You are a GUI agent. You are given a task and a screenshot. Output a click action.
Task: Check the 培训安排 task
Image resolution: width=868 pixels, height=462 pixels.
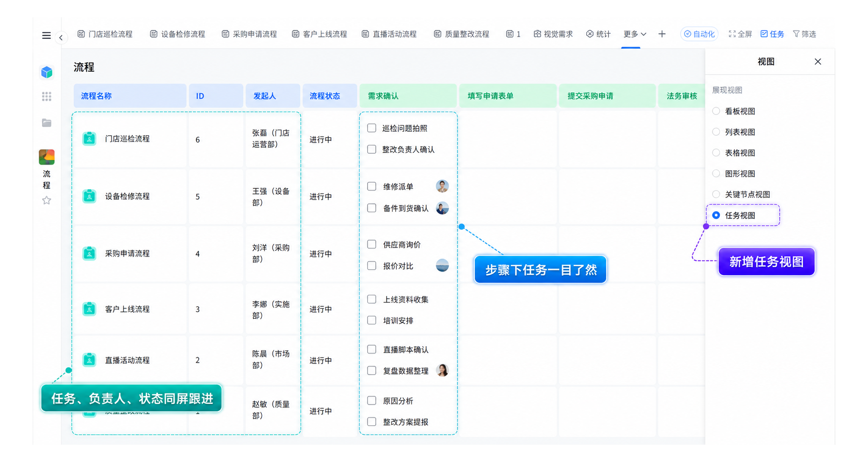(372, 320)
